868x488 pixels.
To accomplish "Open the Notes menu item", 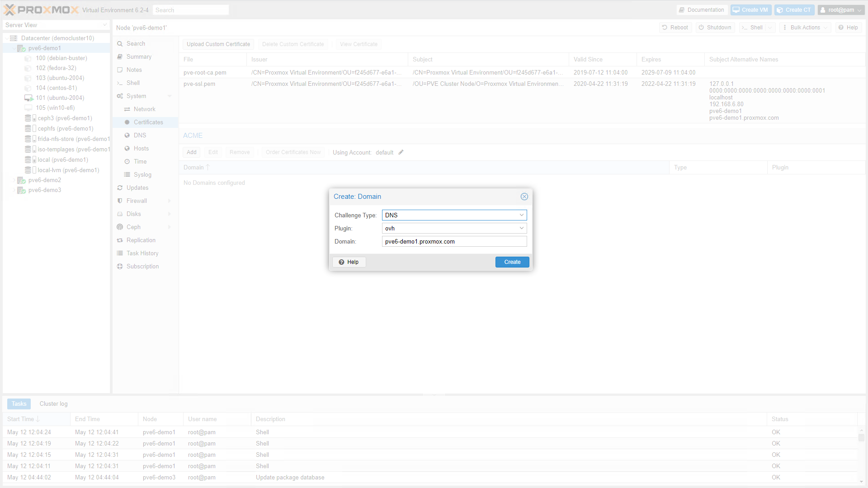I will point(145,70).
